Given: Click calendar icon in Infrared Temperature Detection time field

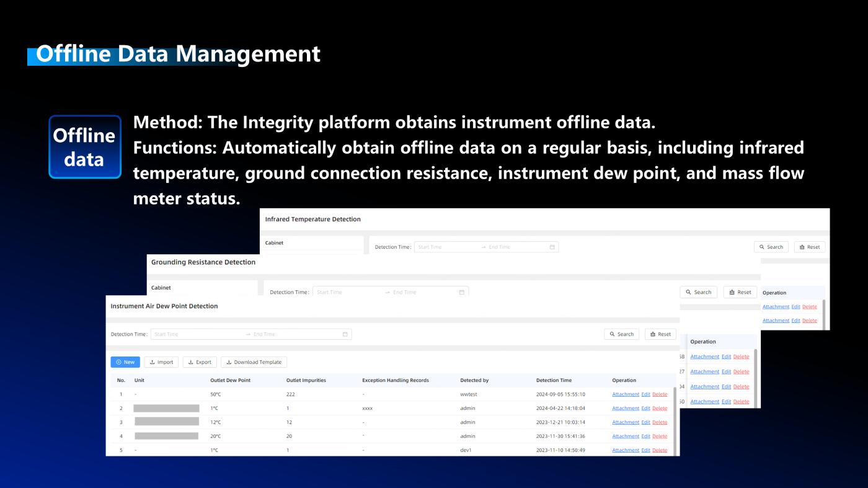Looking at the screenshot, I should (552, 247).
